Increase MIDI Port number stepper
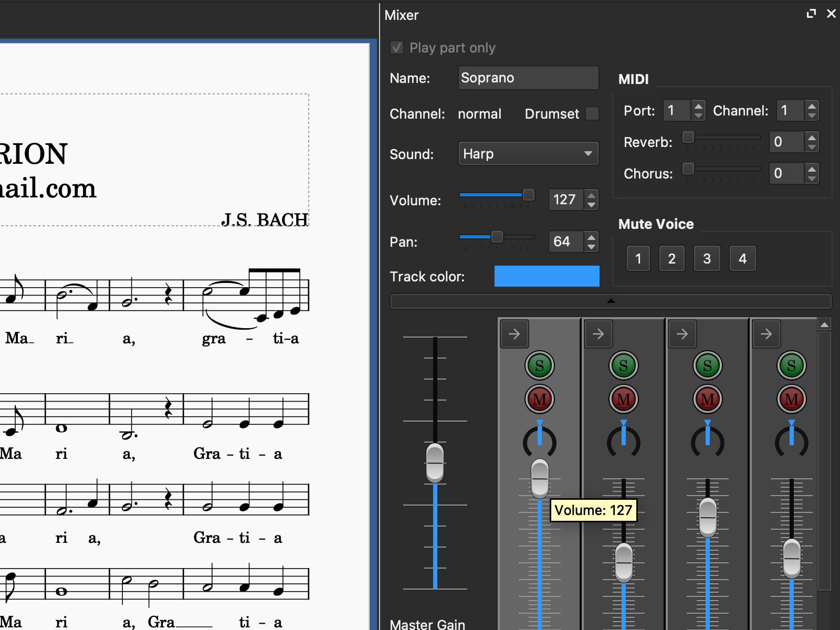840x630 pixels. coord(698,106)
